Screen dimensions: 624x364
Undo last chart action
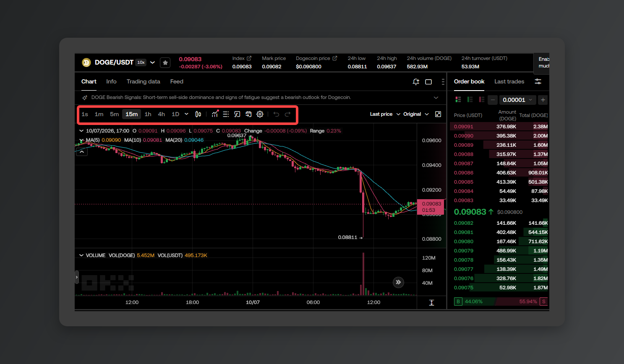tap(276, 114)
